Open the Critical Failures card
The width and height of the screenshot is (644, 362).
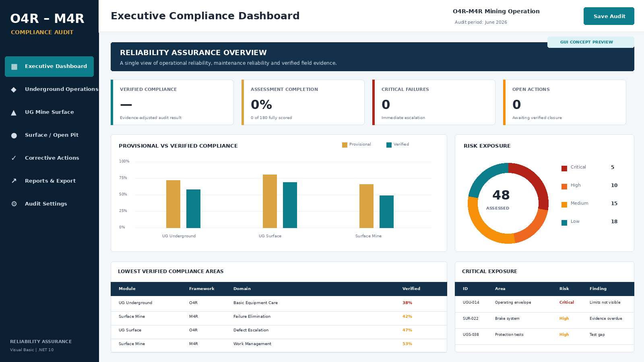point(434,102)
